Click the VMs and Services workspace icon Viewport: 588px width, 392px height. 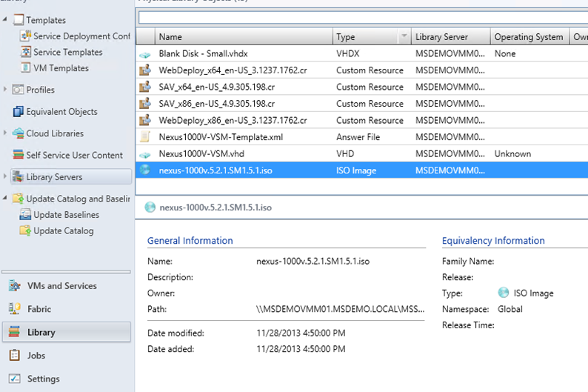tap(15, 285)
